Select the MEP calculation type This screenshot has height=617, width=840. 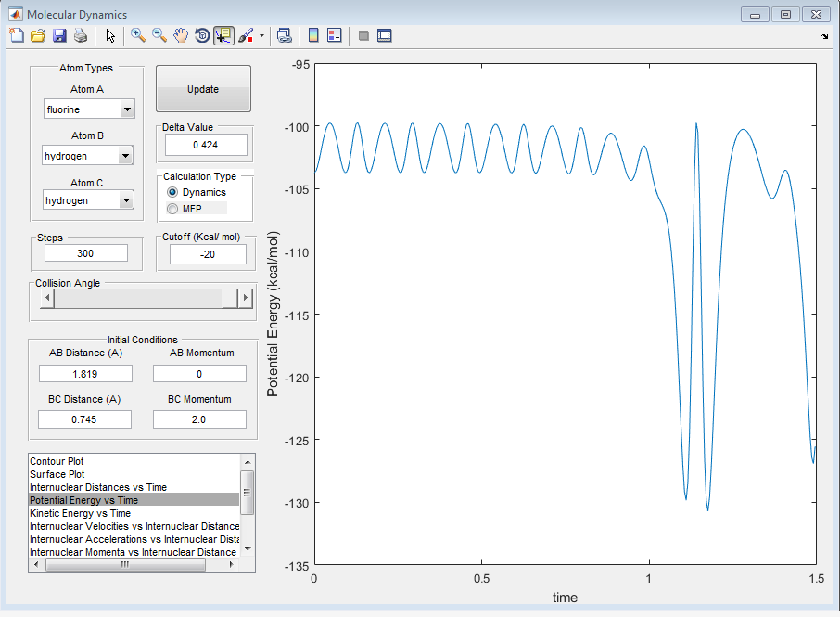(172, 209)
